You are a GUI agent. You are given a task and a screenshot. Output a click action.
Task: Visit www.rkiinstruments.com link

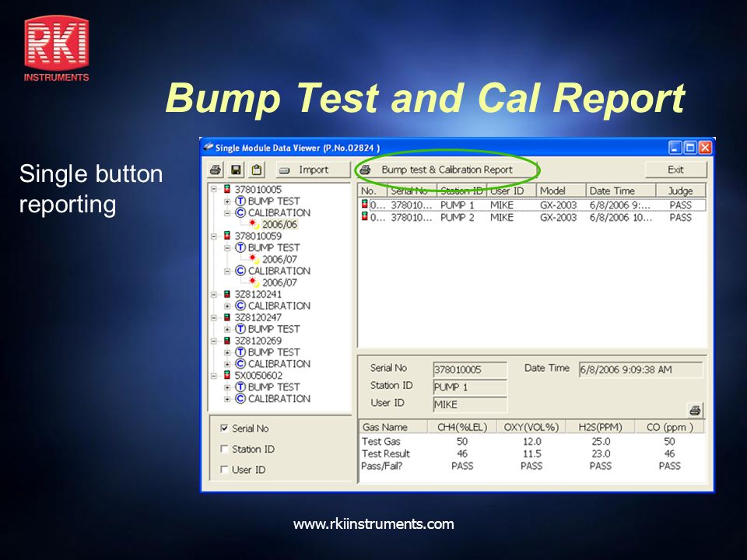pos(373,523)
